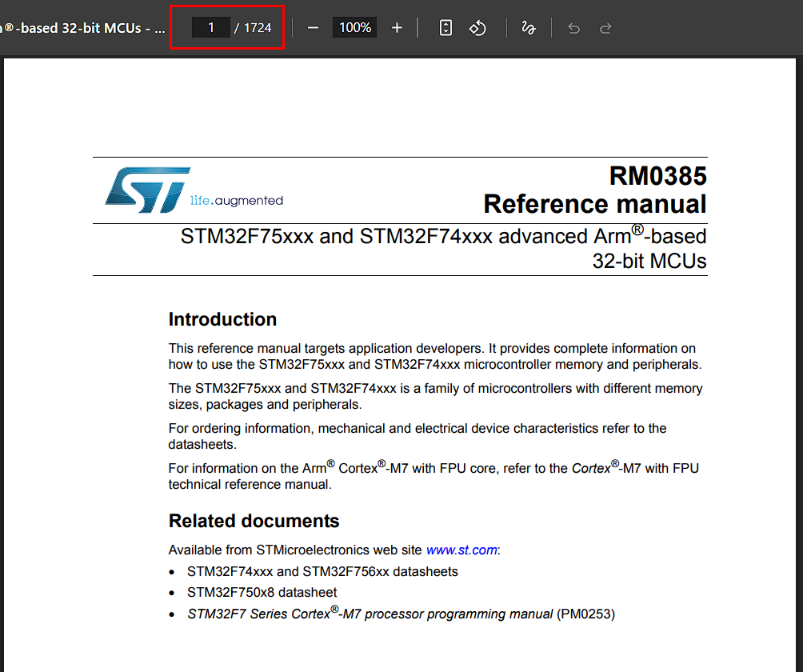Click the redo arrow
The height and width of the screenshot is (672, 803).
pyautogui.click(x=605, y=29)
